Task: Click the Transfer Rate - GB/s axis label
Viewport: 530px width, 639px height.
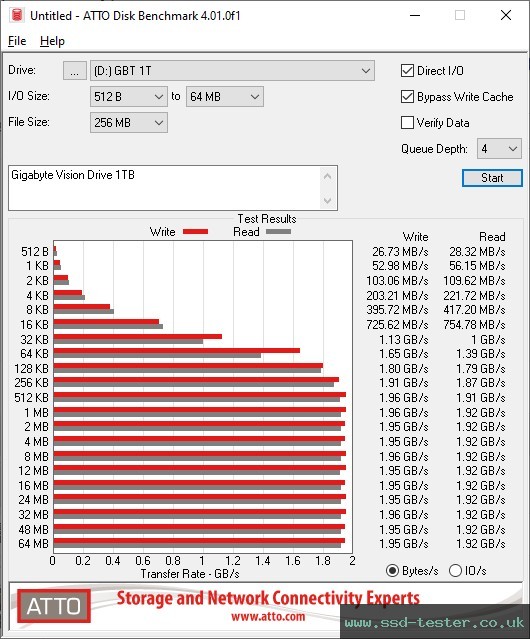Action: click(x=190, y=574)
